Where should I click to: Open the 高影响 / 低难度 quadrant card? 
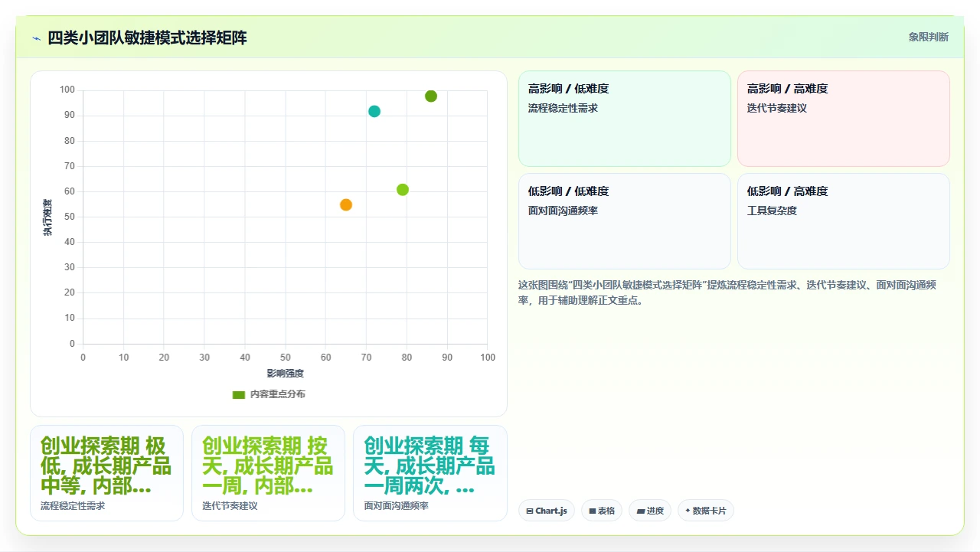[x=625, y=119]
